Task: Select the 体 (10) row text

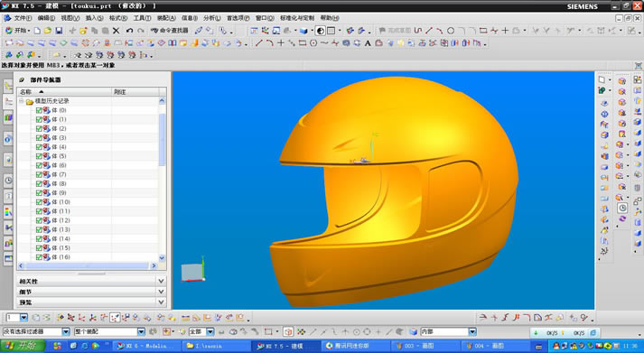Action: pyautogui.click(x=61, y=202)
